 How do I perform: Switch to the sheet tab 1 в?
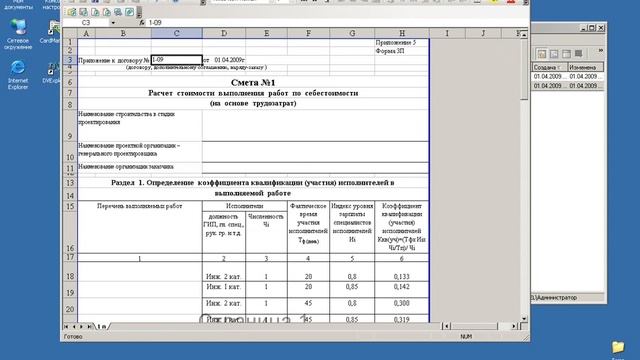pyautogui.click(x=102, y=327)
